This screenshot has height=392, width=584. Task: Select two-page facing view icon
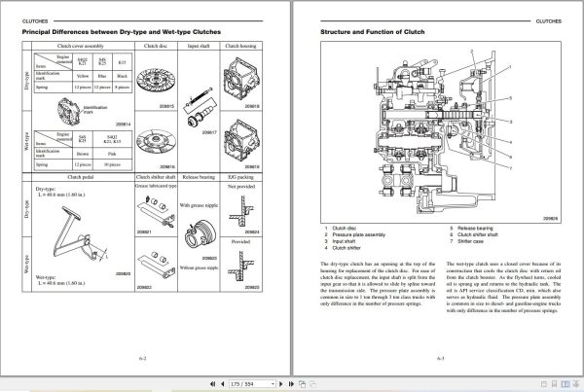[x=565, y=384]
